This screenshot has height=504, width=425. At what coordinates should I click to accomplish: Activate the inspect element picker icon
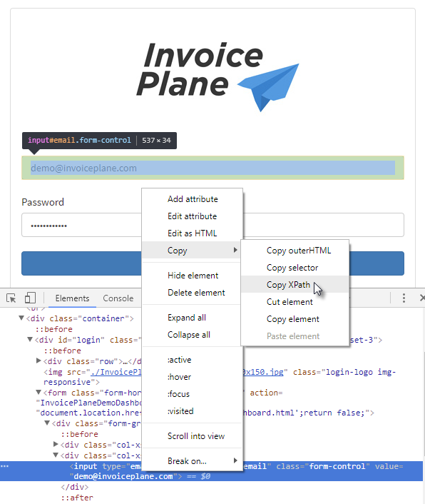[x=11, y=298]
